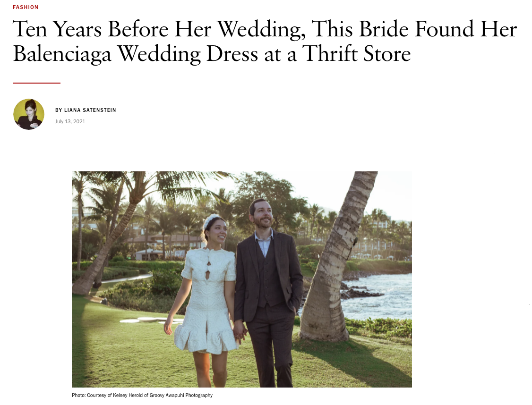Click the words Thrift Store in headline
532x405 pixels.
(x=357, y=54)
